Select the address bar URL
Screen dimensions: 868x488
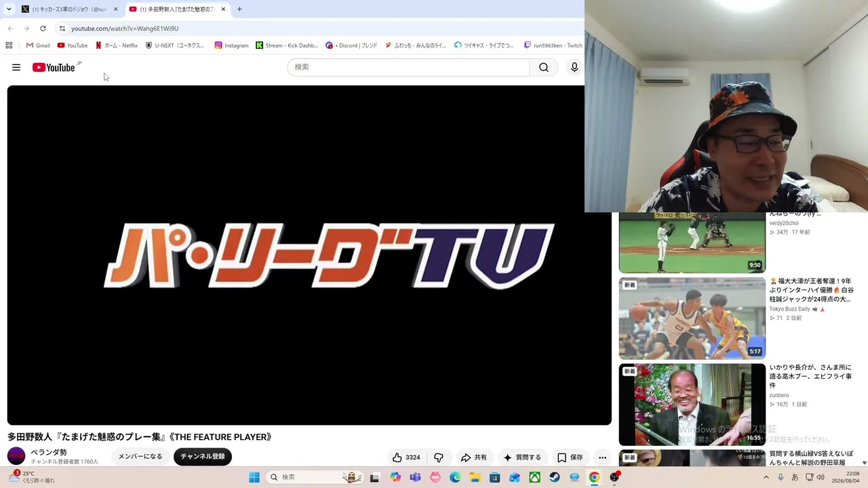(125, 28)
